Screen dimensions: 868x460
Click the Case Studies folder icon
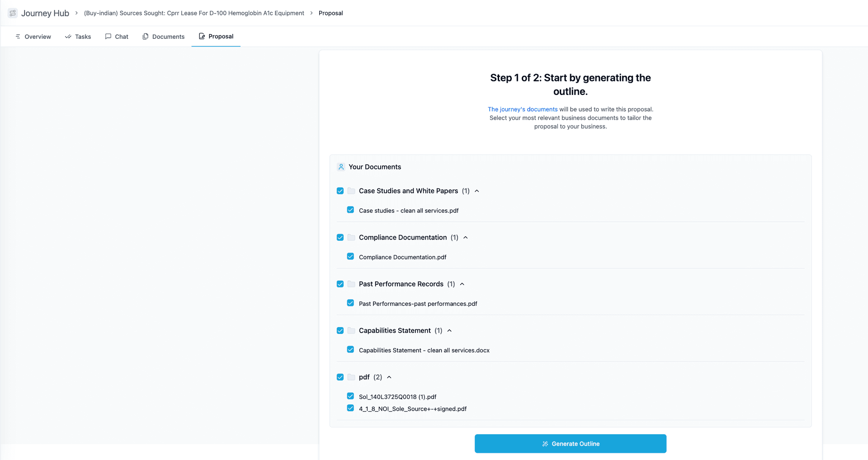coord(351,191)
